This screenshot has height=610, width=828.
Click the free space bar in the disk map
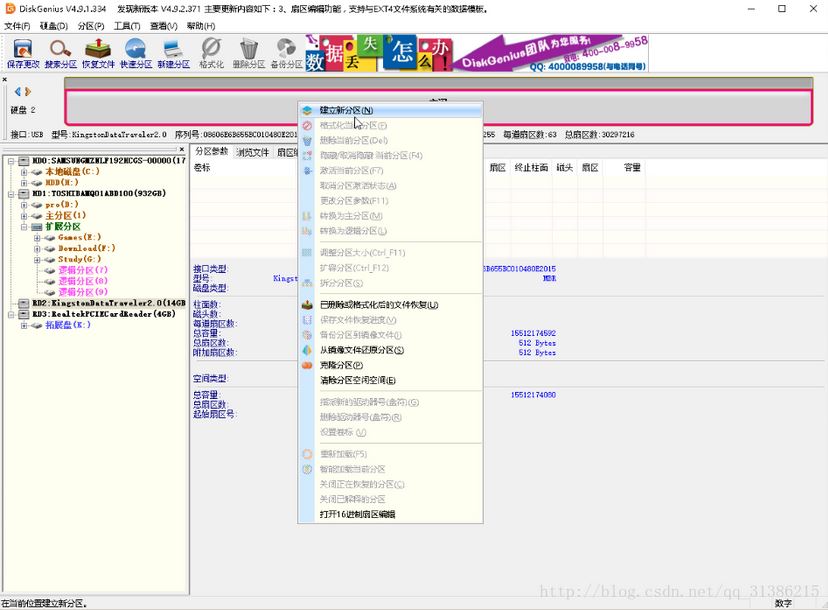[x=438, y=108]
